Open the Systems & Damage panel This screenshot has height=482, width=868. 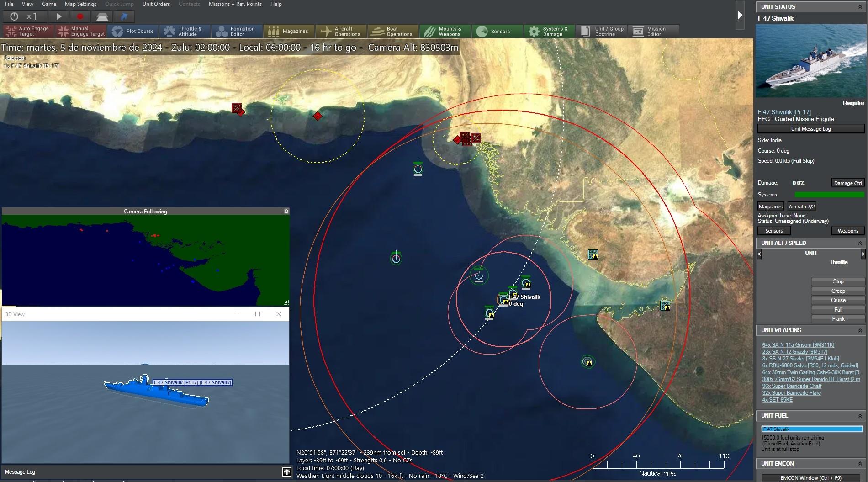pos(549,31)
